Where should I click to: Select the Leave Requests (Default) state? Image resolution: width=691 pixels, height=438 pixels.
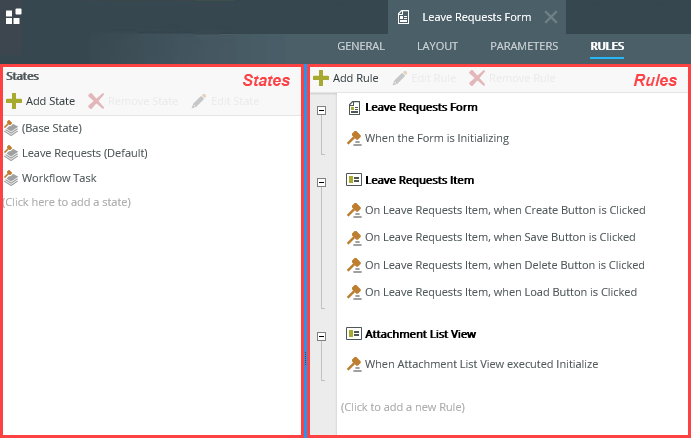tap(84, 153)
